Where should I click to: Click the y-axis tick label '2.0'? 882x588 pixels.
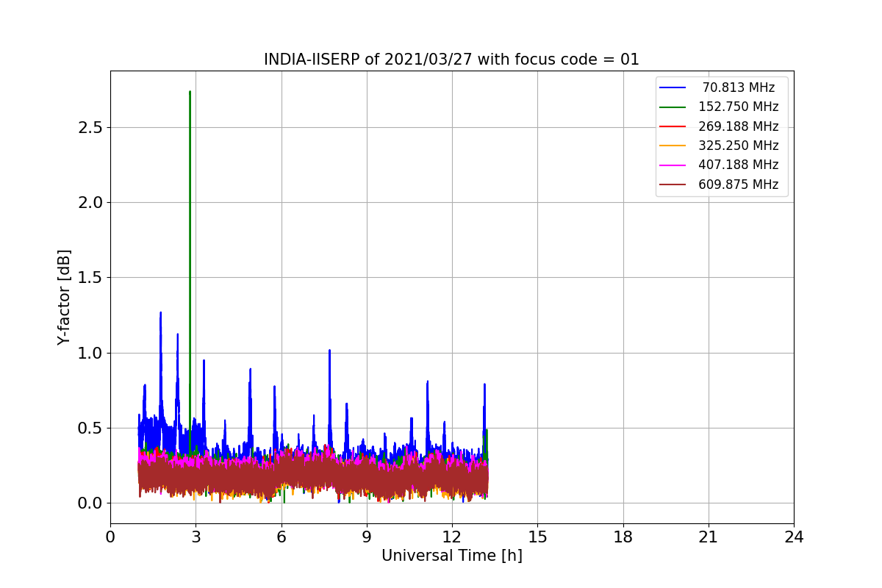[x=90, y=202]
